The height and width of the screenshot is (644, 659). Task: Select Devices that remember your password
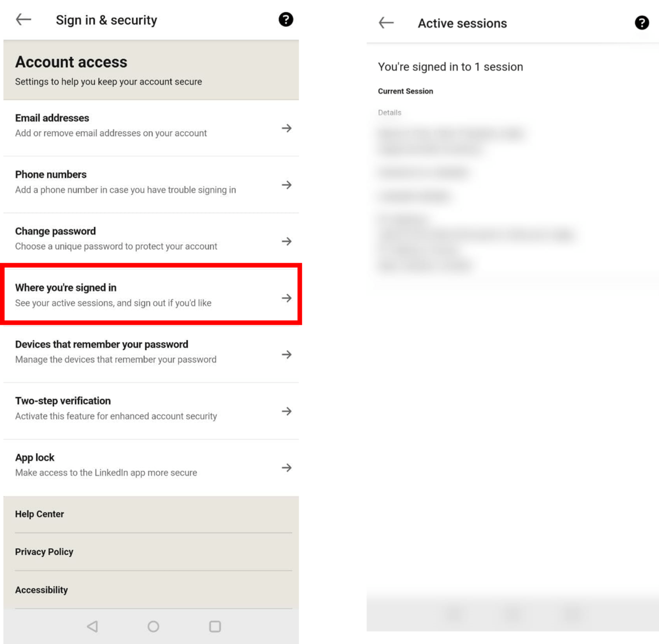(x=151, y=354)
